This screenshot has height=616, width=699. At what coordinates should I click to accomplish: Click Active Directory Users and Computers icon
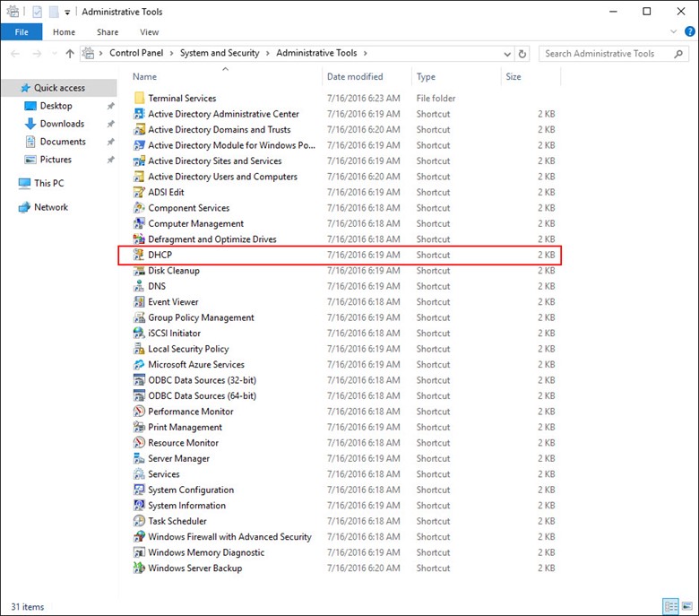(139, 176)
